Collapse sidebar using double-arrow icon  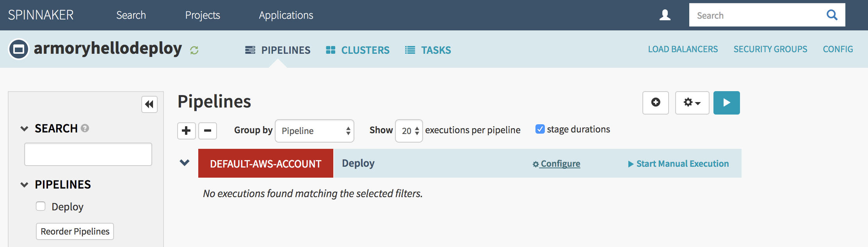pos(149,104)
